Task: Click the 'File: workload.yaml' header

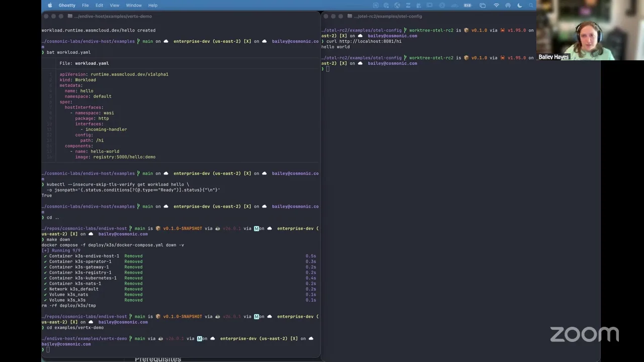Action: (84, 63)
